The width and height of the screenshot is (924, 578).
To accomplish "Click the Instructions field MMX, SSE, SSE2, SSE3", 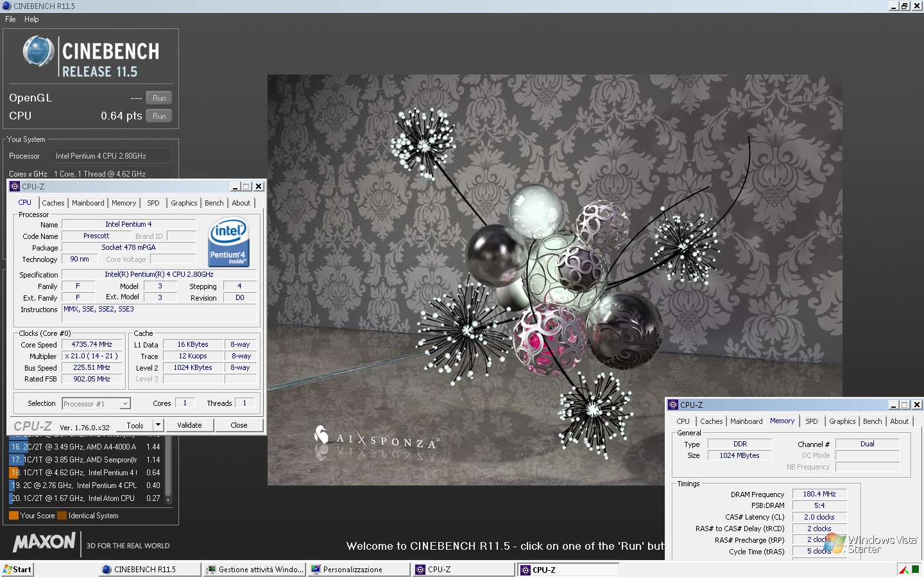I will tap(159, 312).
